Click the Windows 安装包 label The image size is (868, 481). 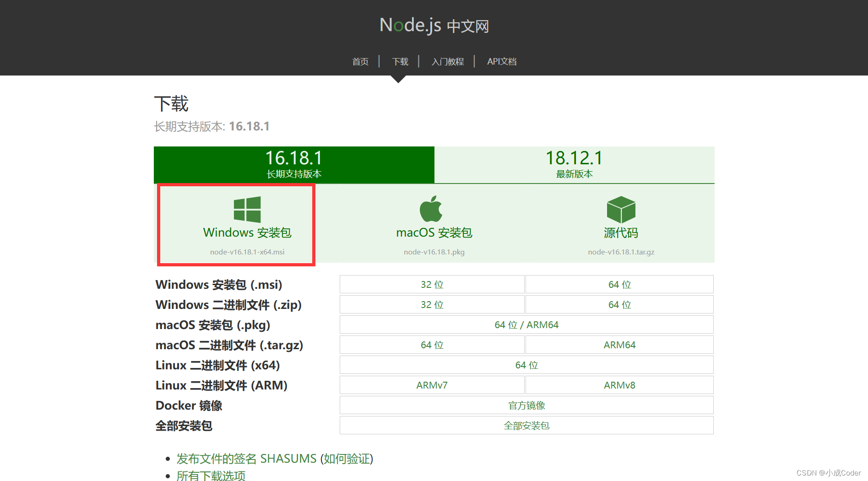coord(247,232)
